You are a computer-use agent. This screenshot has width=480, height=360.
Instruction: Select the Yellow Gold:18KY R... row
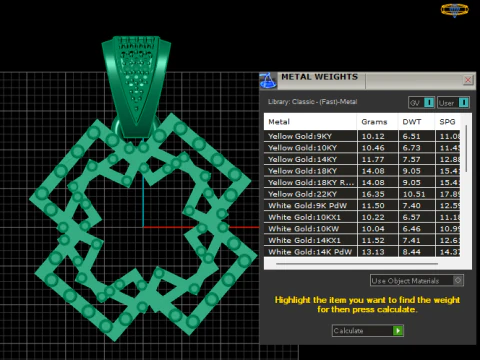point(362,182)
